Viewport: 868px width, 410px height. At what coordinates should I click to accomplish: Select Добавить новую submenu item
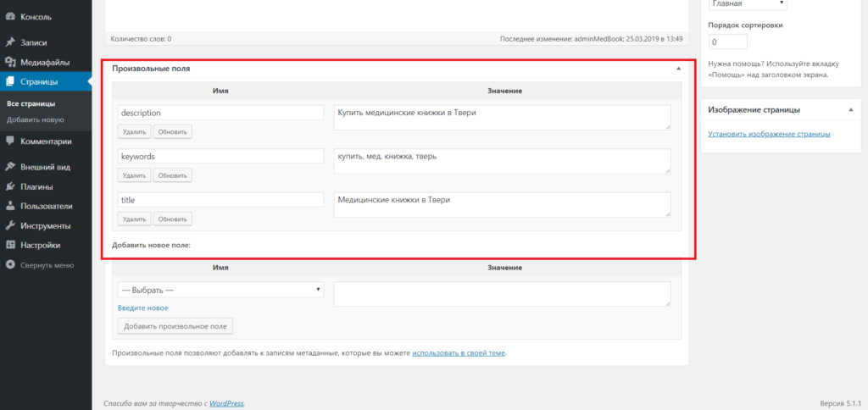[x=35, y=119]
